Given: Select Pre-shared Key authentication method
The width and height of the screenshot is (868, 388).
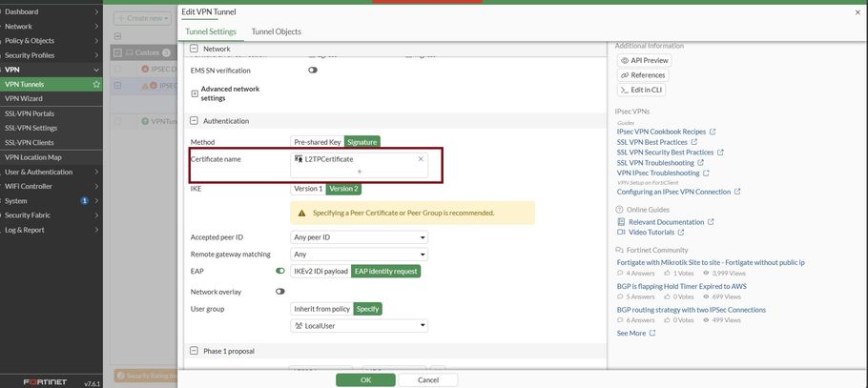Looking at the screenshot, I should point(318,142).
